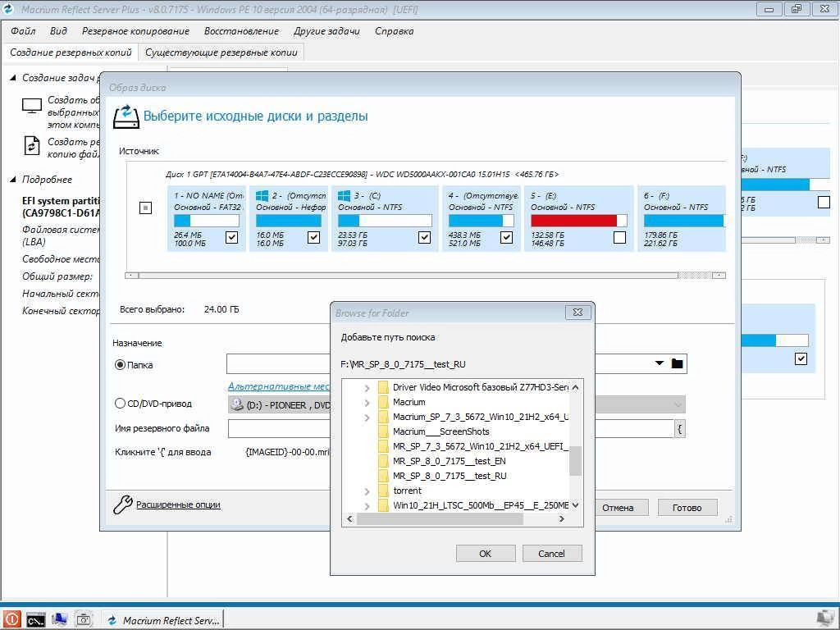
Task: Click the disk image wizard header icon
Action: pyautogui.click(x=126, y=116)
